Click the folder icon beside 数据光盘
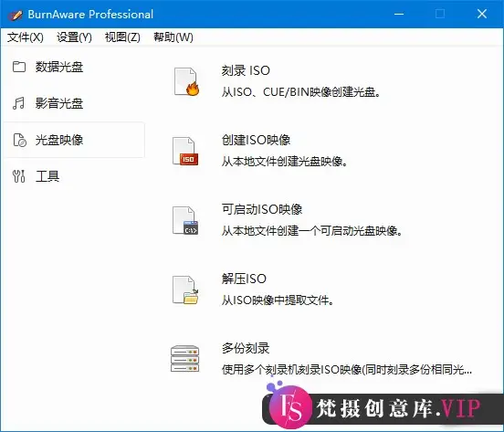504x432 pixels. point(19,67)
